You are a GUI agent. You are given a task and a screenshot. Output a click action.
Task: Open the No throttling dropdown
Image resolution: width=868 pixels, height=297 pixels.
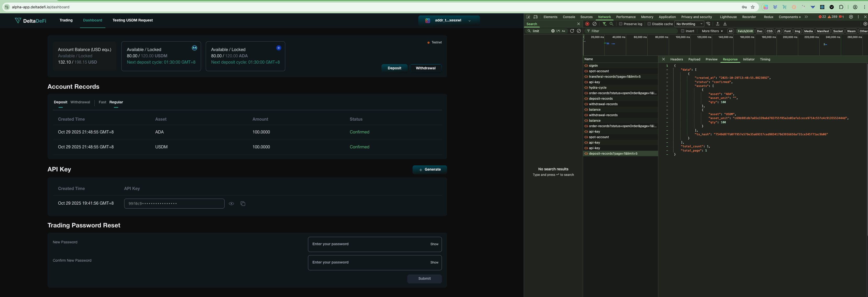pyautogui.click(x=689, y=24)
